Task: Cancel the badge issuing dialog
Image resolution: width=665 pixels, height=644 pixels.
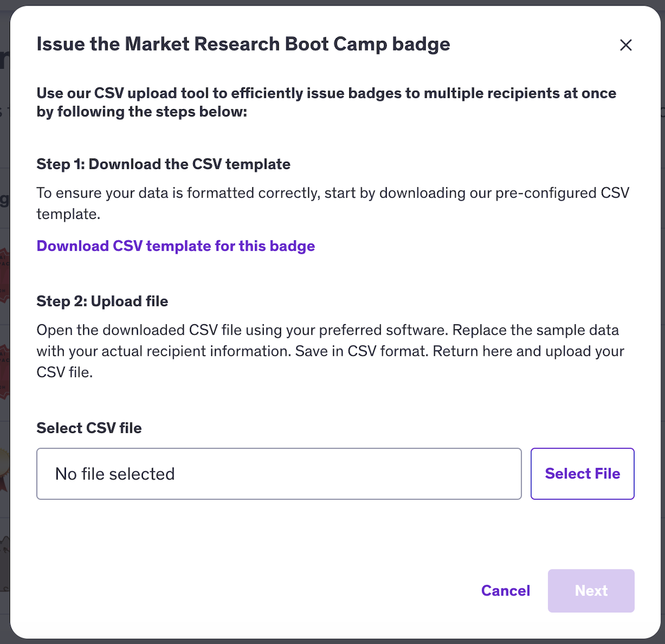Action: pos(505,591)
